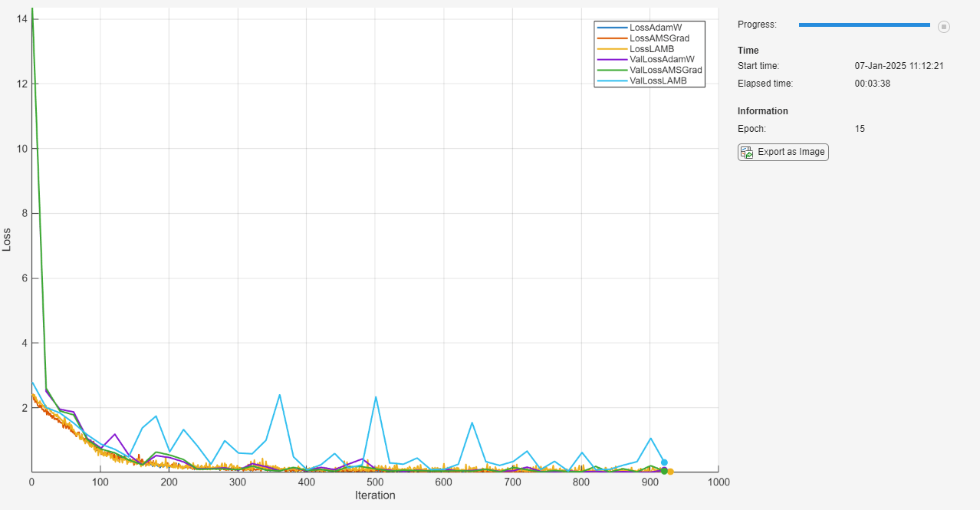This screenshot has height=510, width=980.
Task: Click the Export as Image button text
Action: point(791,152)
